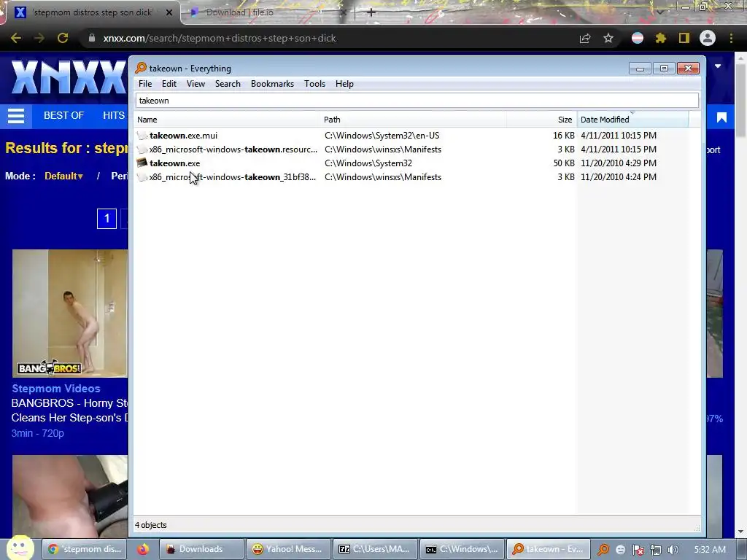747x560 pixels.
Task: Minimize the Everything window
Action: pyautogui.click(x=640, y=69)
